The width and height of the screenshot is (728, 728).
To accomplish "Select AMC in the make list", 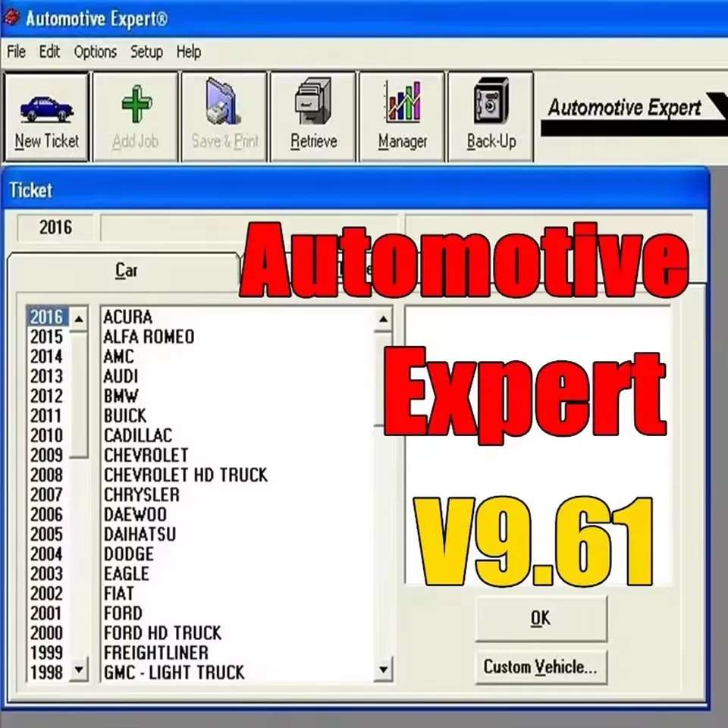I will 119,356.
